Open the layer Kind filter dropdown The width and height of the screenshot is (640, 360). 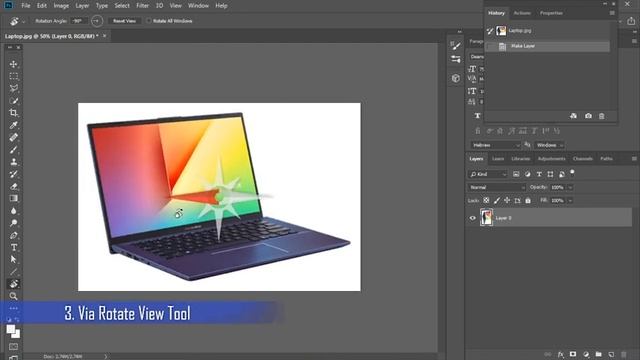pos(488,174)
